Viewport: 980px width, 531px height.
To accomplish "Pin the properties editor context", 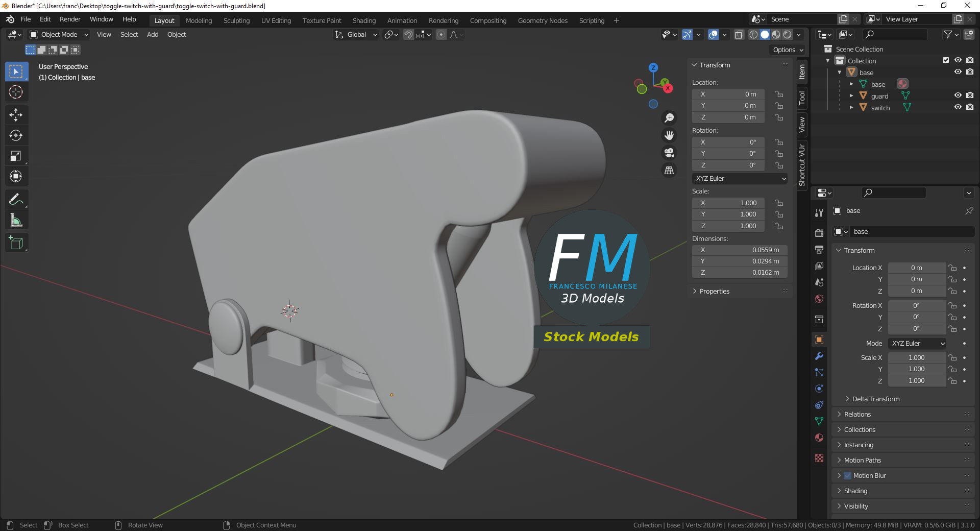I will (x=969, y=210).
